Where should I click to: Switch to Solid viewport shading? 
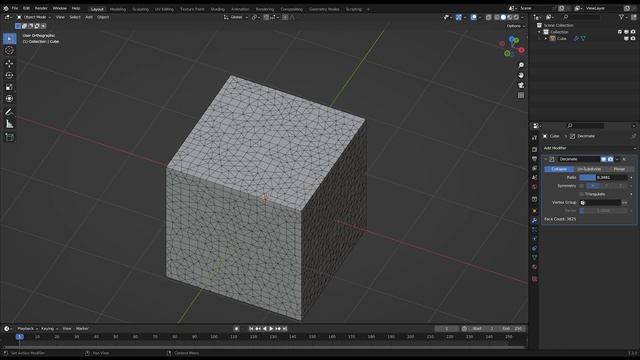[503, 18]
